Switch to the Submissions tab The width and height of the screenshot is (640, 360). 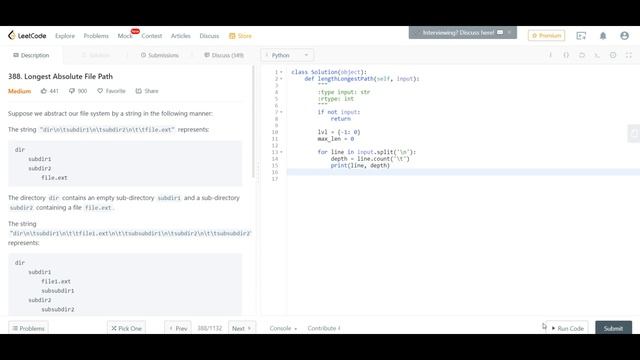pos(160,55)
